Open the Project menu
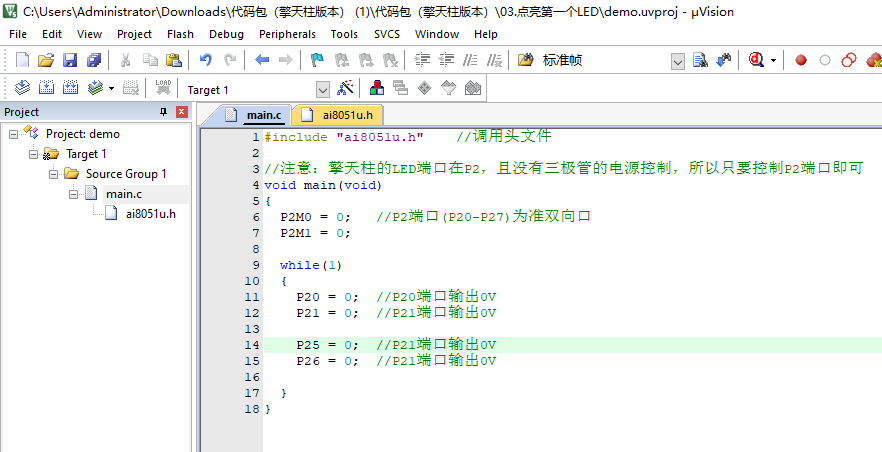The width and height of the screenshot is (882, 452). click(x=134, y=34)
